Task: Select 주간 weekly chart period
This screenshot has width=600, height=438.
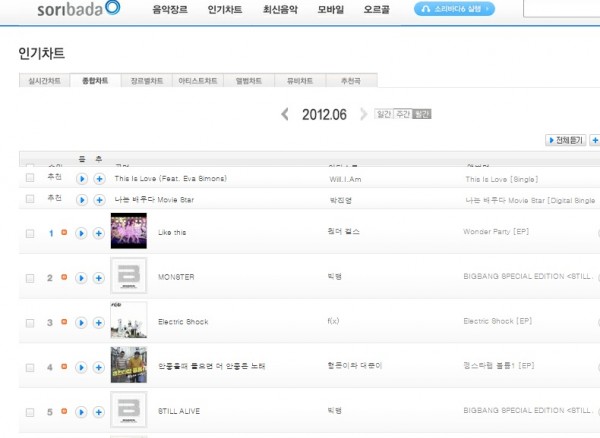Action: [x=403, y=114]
